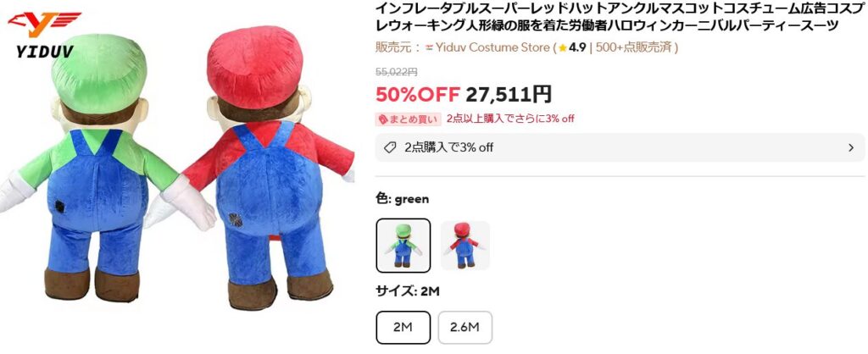Image resolution: width=868 pixels, height=354 pixels.
Task: Click the crossed-out 55,022円 original price
Action: [x=397, y=72]
